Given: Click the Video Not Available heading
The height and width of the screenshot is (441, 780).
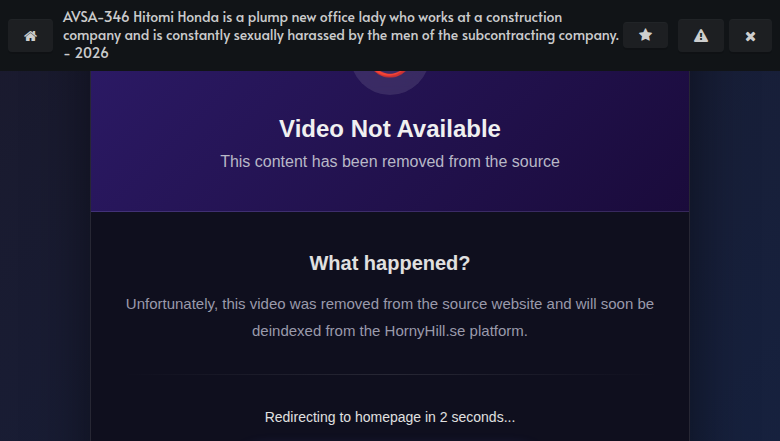Looking at the screenshot, I should pos(390,129).
